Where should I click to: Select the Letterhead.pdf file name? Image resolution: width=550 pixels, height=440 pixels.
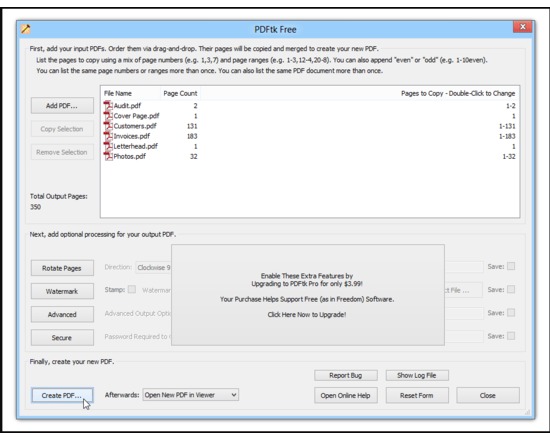point(135,146)
